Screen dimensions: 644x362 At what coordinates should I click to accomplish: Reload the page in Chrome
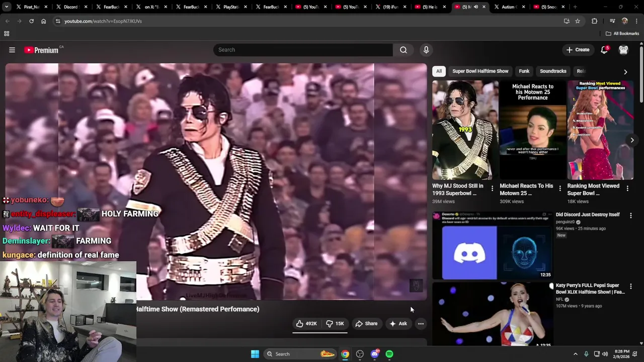31,21
